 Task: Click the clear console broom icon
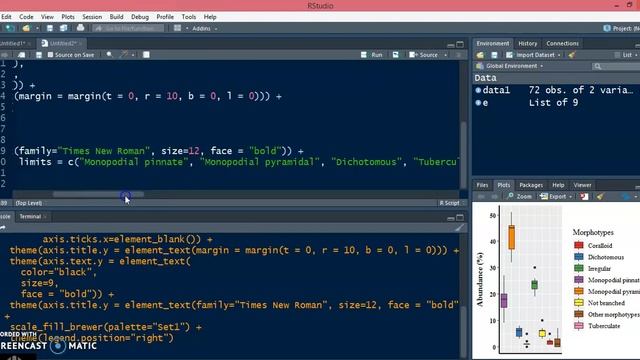tap(460, 228)
